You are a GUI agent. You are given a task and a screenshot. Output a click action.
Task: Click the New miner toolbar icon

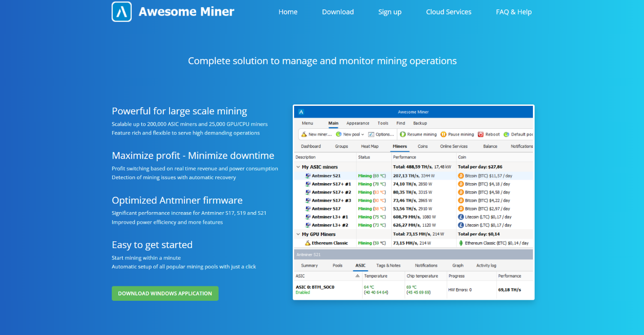304,134
